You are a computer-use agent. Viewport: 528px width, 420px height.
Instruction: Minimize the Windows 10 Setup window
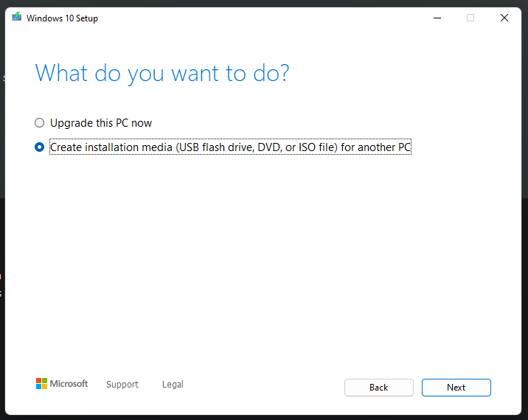point(437,18)
